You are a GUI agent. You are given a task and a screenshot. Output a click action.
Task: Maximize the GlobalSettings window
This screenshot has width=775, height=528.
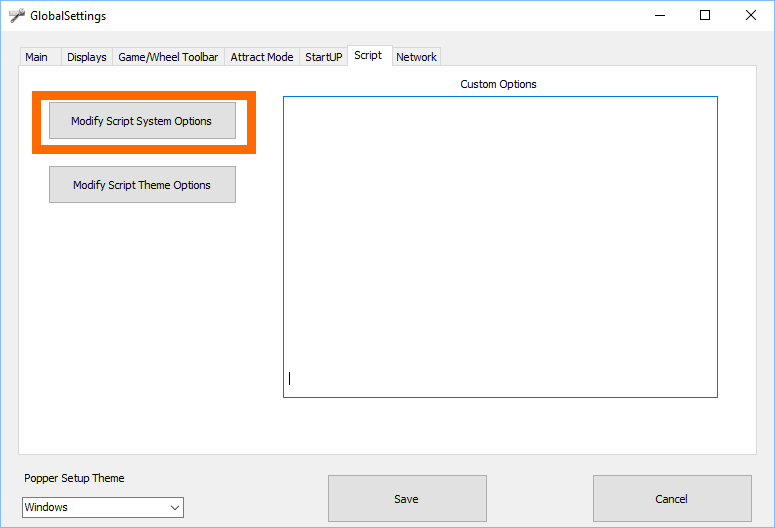click(705, 16)
